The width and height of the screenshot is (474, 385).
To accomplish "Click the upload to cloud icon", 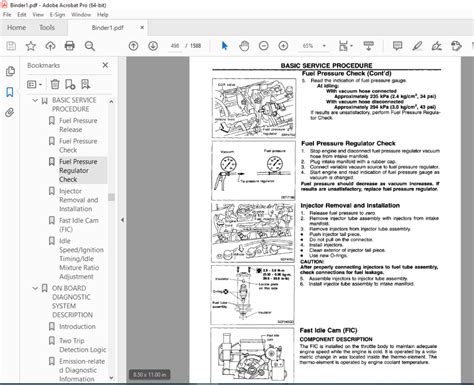I will [50, 46].
